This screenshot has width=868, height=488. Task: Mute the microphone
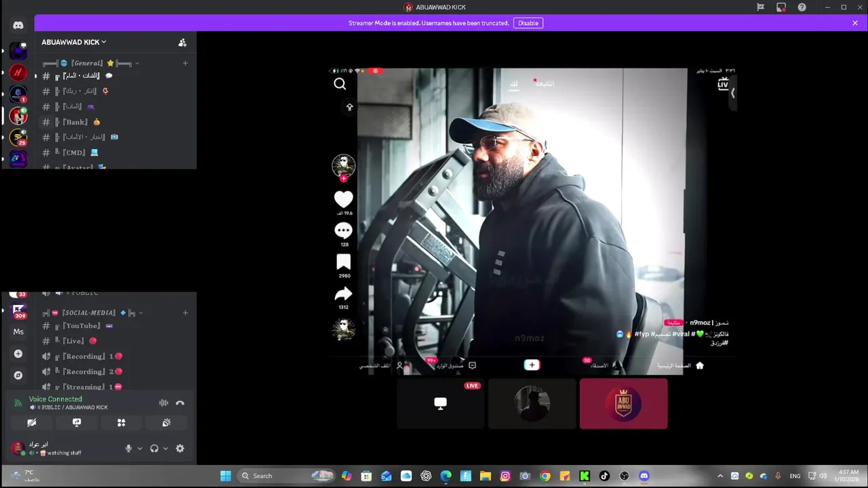(x=128, y=448)
